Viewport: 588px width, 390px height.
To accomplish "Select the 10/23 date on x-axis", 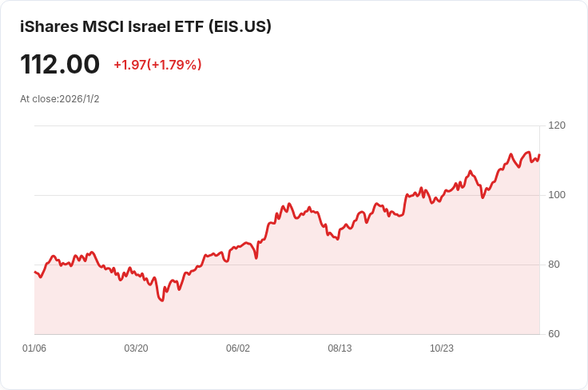I will pyautogui.click(x=442, y=348).
